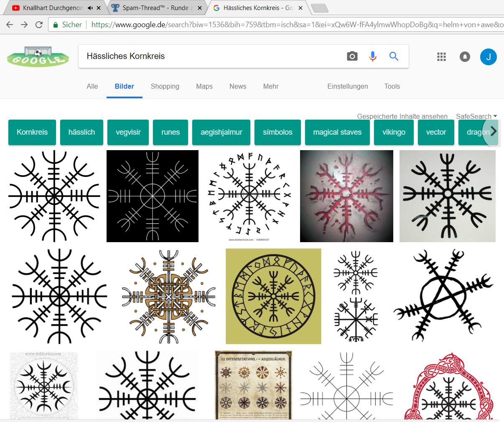Open Gespeicherte Inhalte ansehen link

(402, 116)
